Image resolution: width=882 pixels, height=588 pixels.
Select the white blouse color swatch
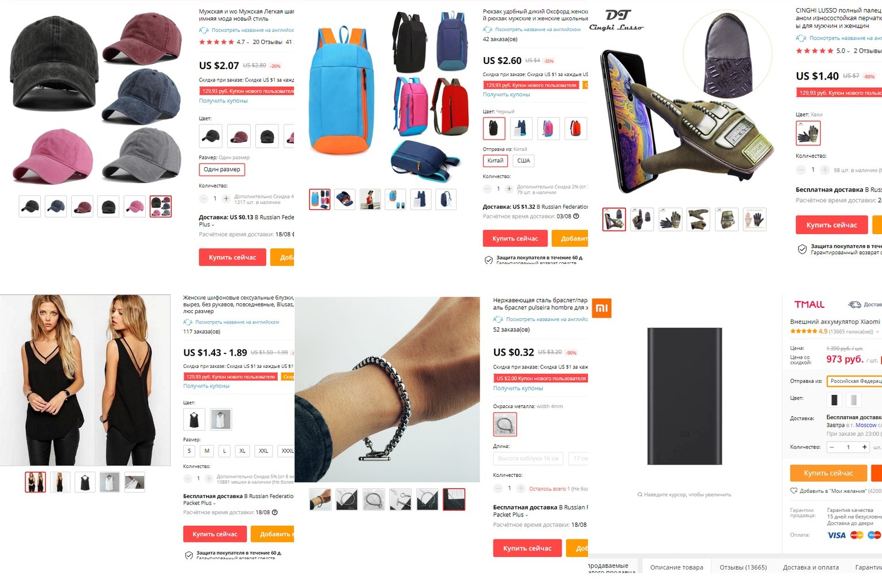click(221, 420)
